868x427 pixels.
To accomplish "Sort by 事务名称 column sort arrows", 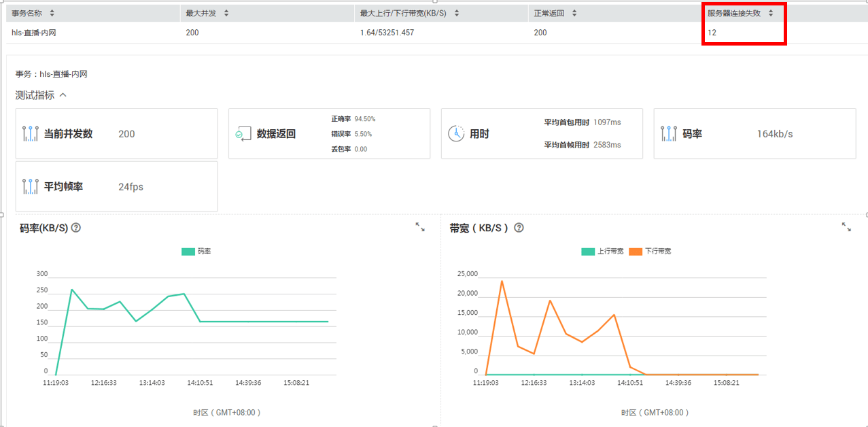I will coord(52,13).
